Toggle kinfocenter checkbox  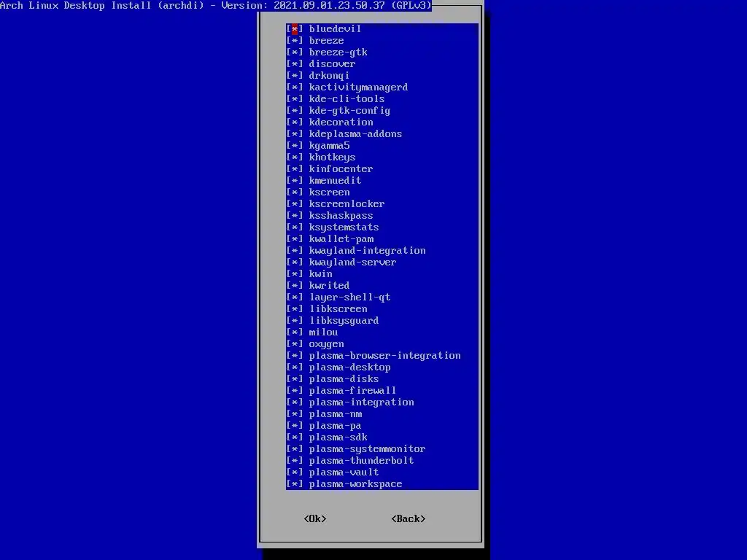coord(295,169)
